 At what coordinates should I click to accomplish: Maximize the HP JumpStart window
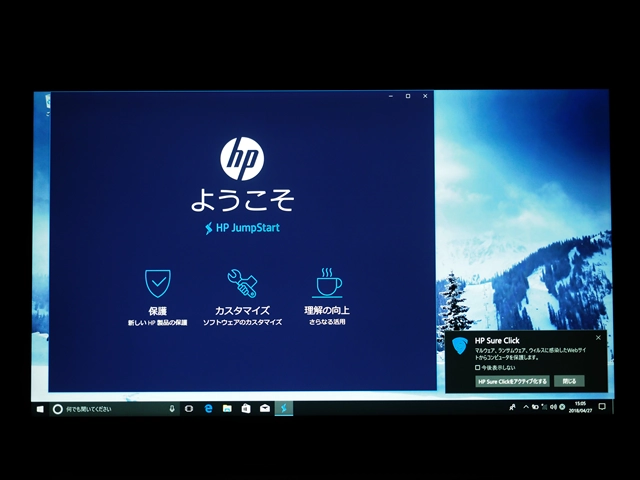(408, 96)
